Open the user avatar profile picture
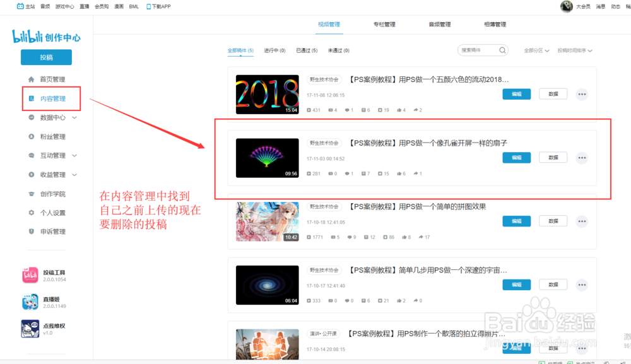The image size is (631, 364). point(566,6)
